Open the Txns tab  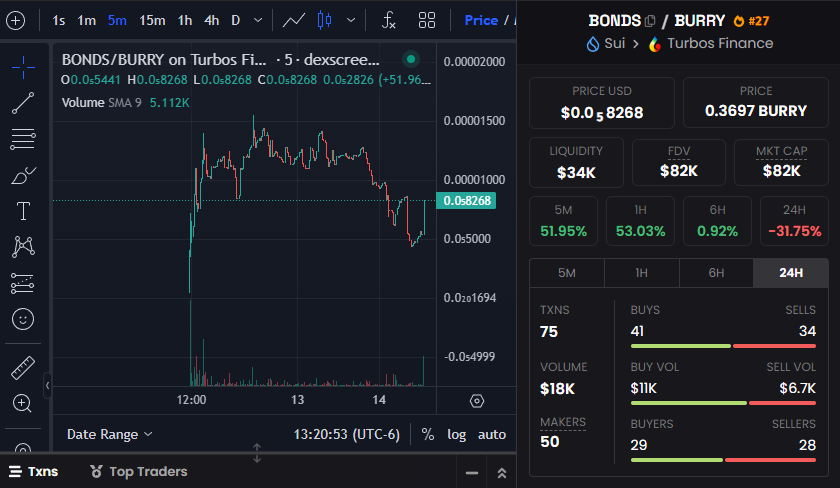[x=34, y=471]
